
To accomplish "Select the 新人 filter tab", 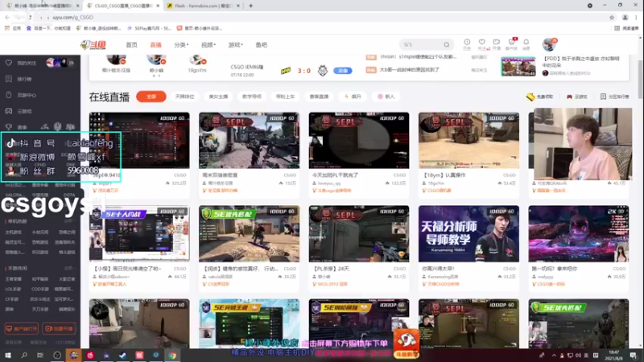I will (386, 97).
